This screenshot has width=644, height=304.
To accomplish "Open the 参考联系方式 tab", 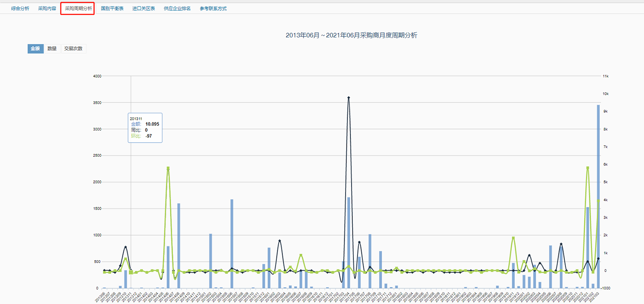I will (x=213, y=9).
